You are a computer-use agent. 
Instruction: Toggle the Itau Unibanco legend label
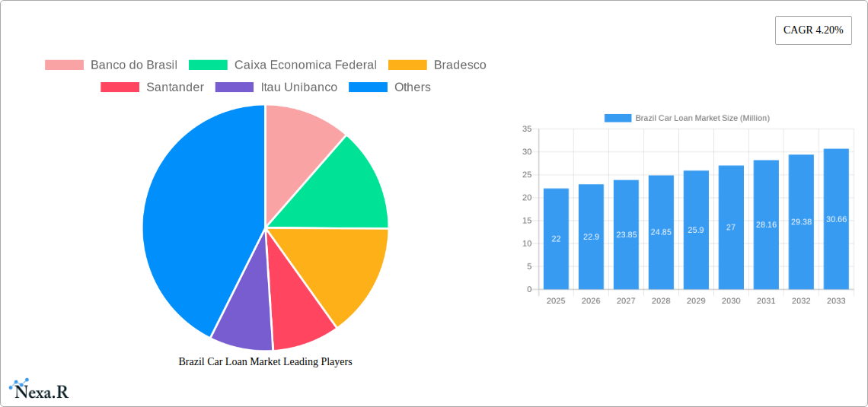pos(299,87)
